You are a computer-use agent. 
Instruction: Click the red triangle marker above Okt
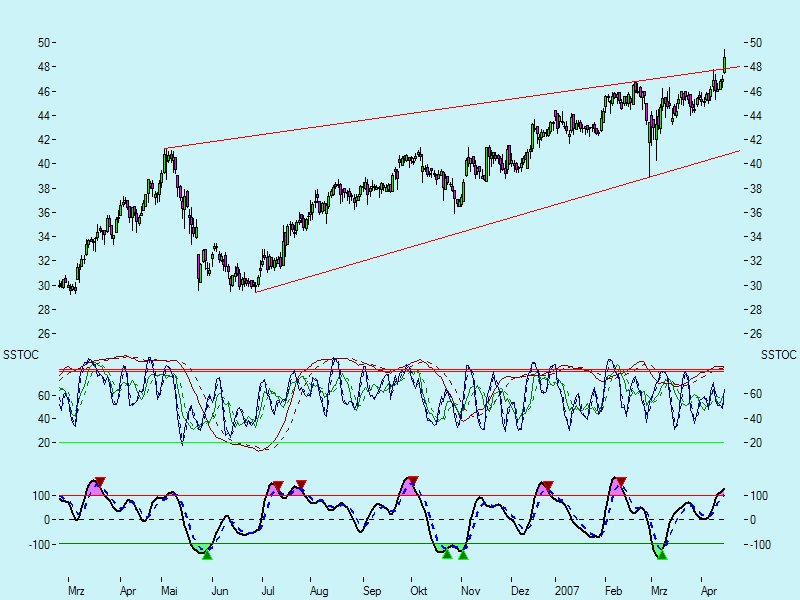coord(411,481)
